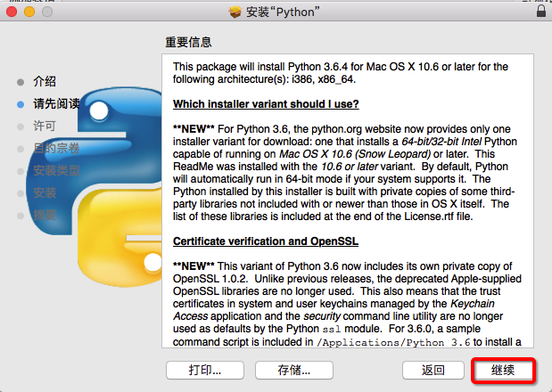This screenshot has height=392, width=552.
Task: Click the blue bullet beside 请先阅读
Action: (x=21, y=104)
